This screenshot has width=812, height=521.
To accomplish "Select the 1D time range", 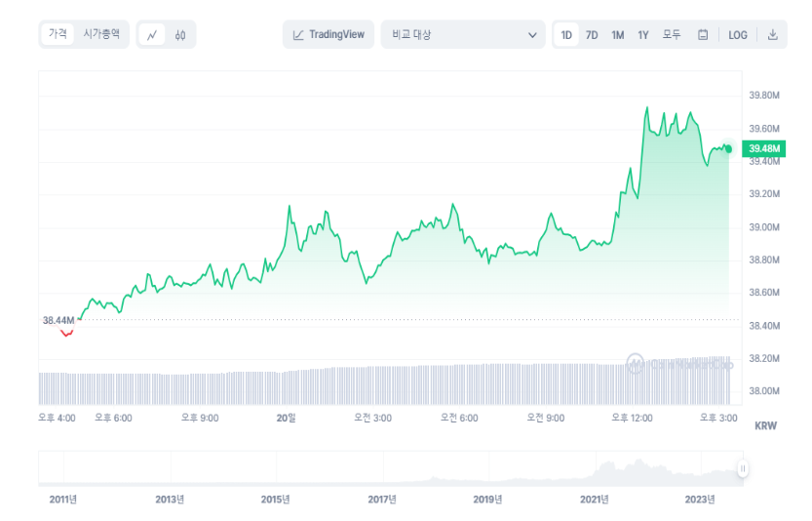I will 566,35.
